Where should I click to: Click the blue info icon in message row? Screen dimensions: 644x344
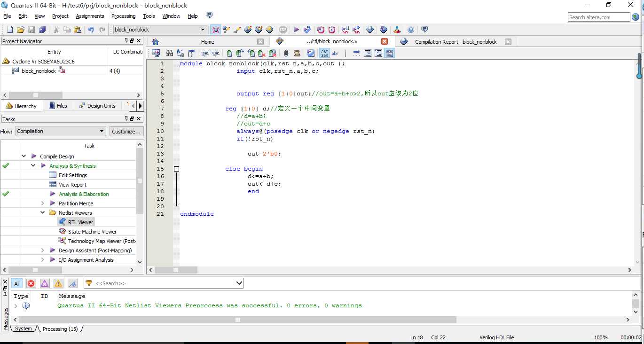click(x=26, y=305)
